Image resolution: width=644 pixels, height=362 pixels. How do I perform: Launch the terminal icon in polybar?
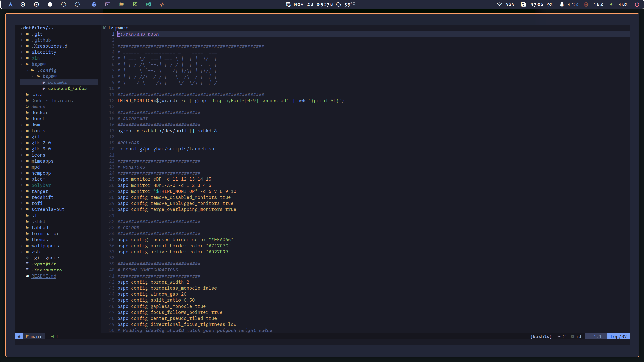click(108, 4)
